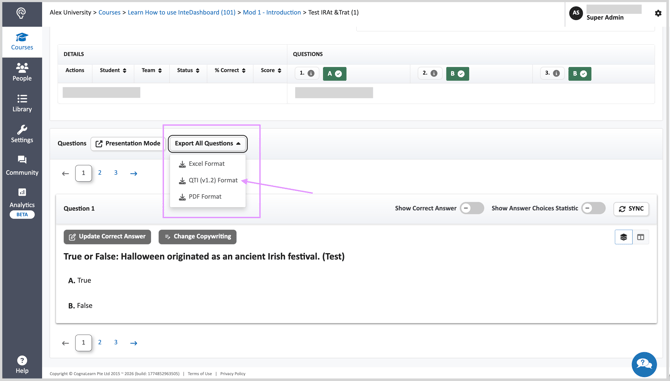This screenshot has width=670, height=381.
Task: Select answer choice A. True
Action: coord(79,281)
